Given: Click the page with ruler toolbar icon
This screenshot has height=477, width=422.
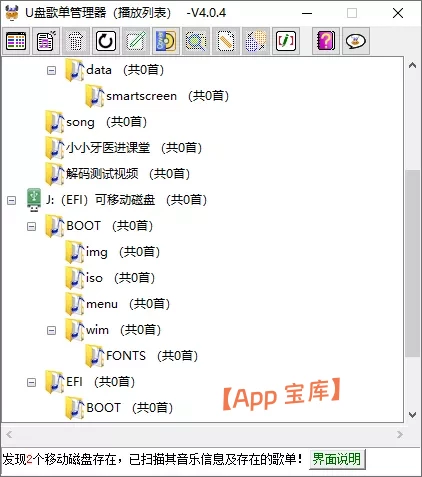Looking at the screenshot, I should click(226, 41).
